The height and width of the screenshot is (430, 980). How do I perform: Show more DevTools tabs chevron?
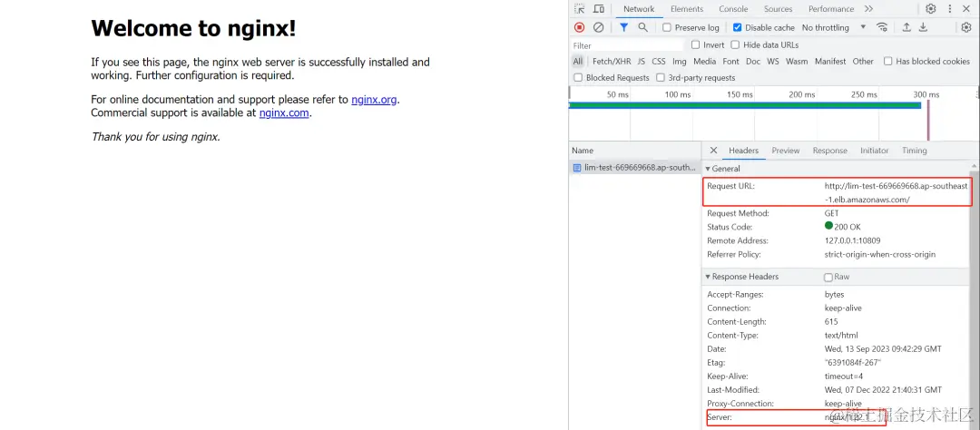[868, 9]
